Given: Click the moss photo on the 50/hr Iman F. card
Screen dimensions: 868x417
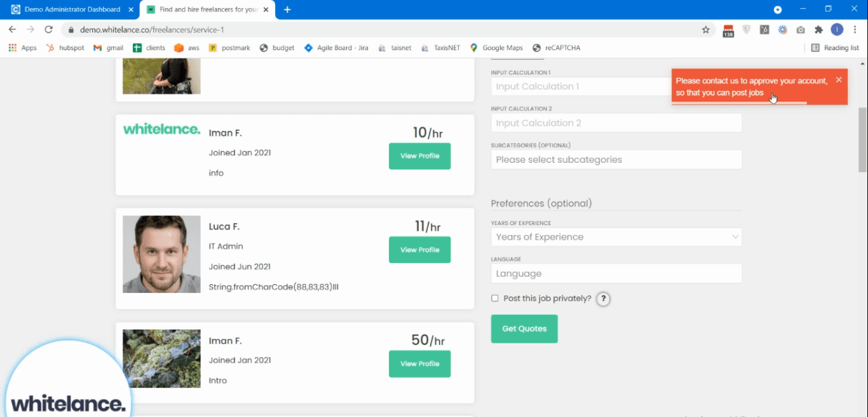Looking at the screenshot, I should click(x=161, y=359).
